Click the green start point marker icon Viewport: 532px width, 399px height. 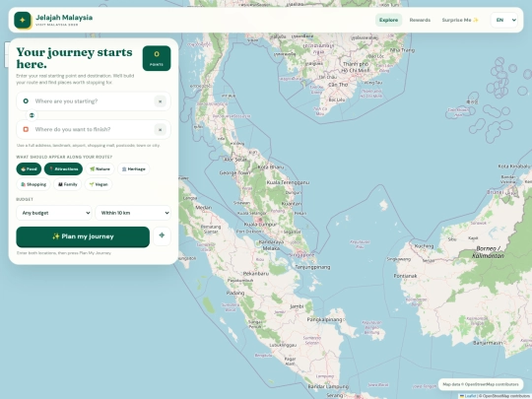(x=26, y=101)
